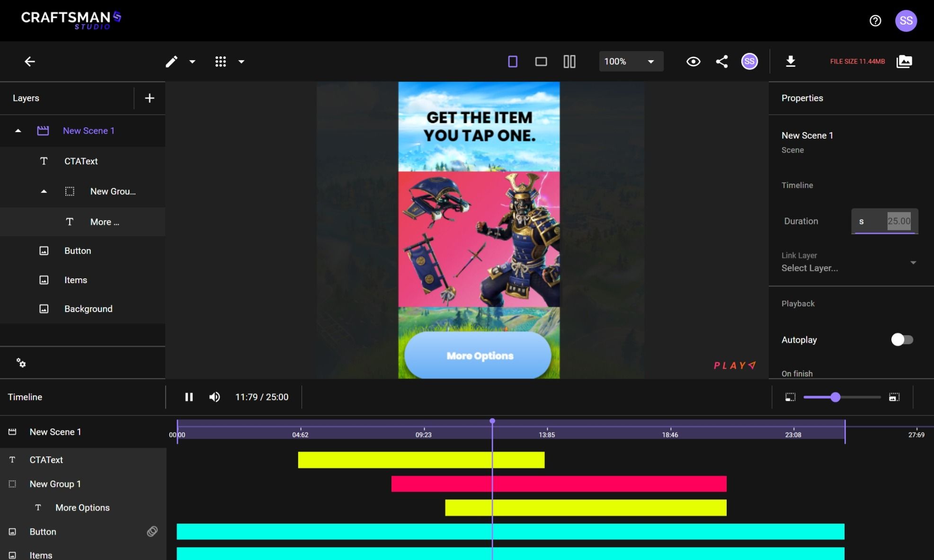Select the More Options yellow timeline bar

[586, 508]
